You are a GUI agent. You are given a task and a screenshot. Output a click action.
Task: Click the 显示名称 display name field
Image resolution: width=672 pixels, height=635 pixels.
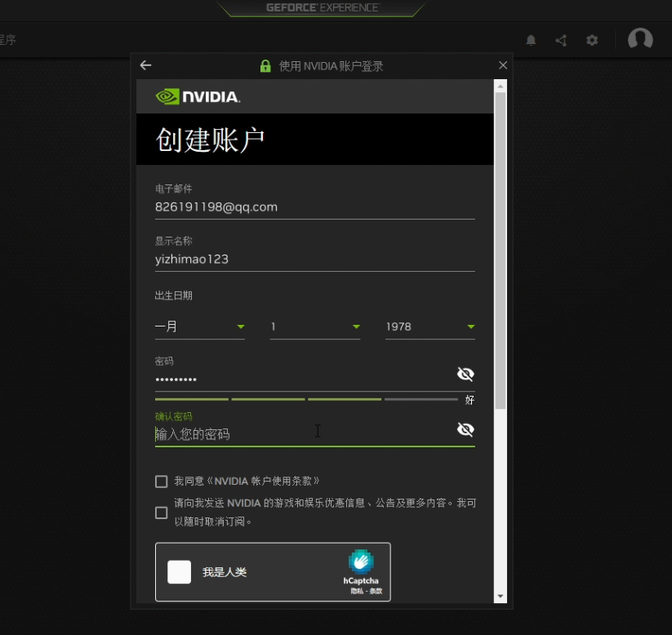[x=315, y=260]
